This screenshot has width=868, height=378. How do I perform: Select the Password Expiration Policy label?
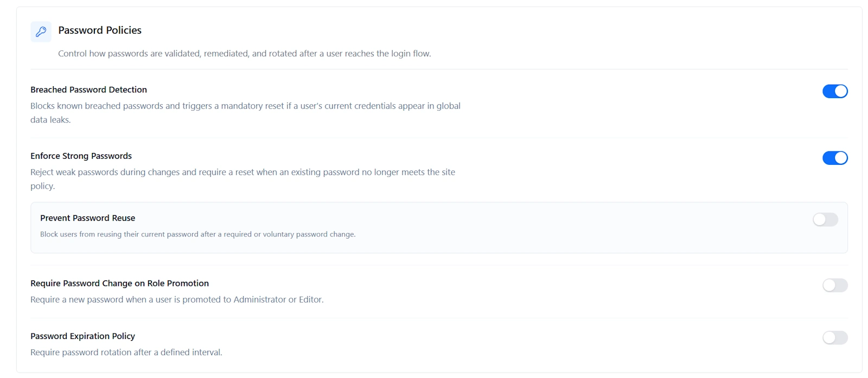click(x=82, y=336)
